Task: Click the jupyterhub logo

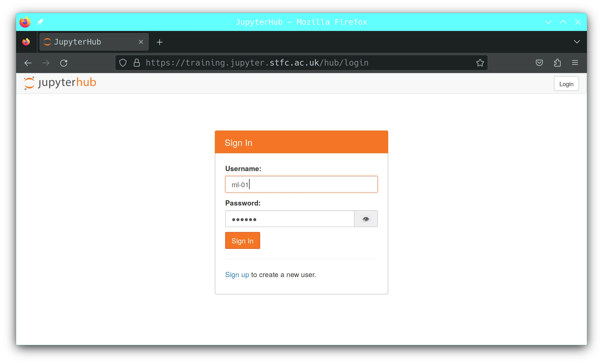Action: (x=60, y=83)
